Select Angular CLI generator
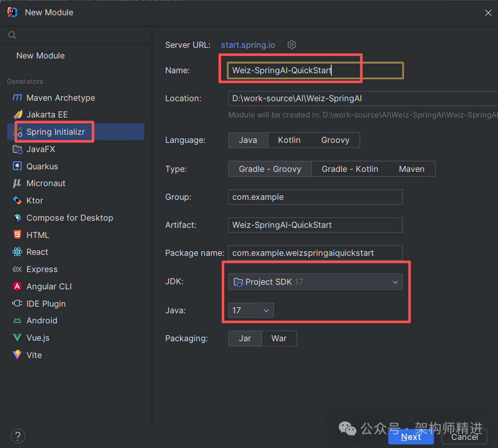Image resolution: width=498 pixels, height=448 pixels. (x=76, y=286)
